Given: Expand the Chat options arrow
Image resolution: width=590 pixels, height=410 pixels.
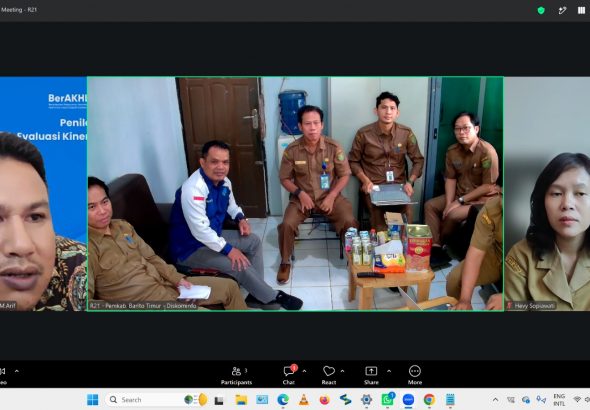Looking at the screenshot, I should (304, 371).
